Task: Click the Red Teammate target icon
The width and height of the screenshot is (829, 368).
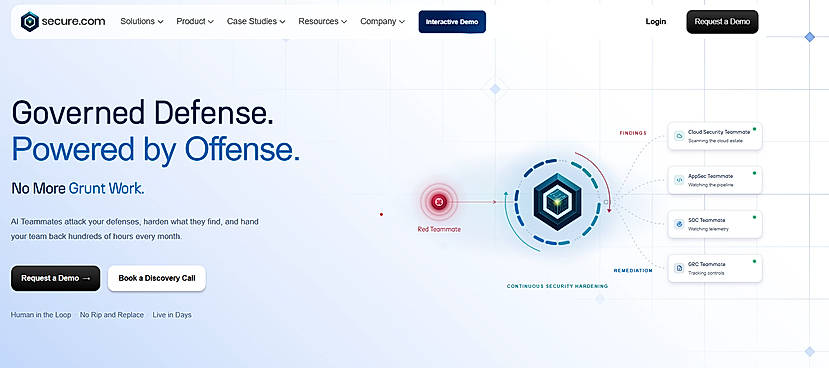Action: (438, 201)
